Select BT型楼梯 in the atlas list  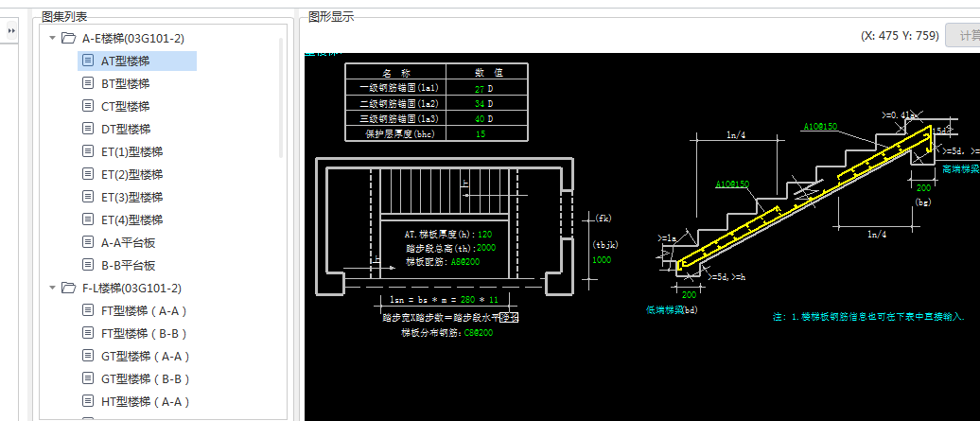[x=125, y=83]
